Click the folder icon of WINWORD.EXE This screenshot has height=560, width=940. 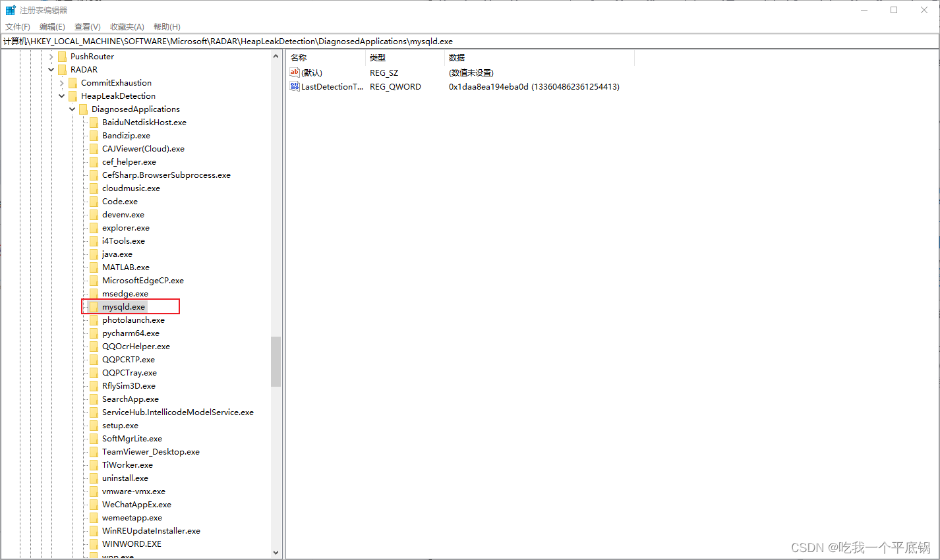coord(94,544)
